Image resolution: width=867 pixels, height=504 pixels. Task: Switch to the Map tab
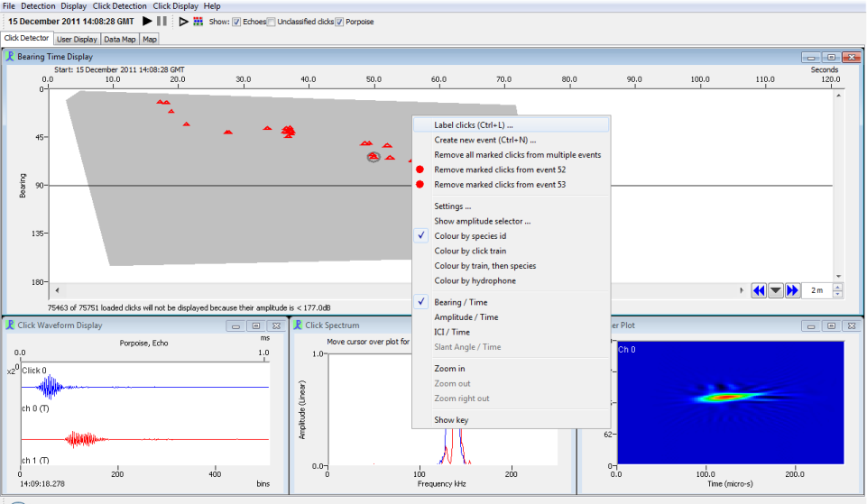click(149, 40)
